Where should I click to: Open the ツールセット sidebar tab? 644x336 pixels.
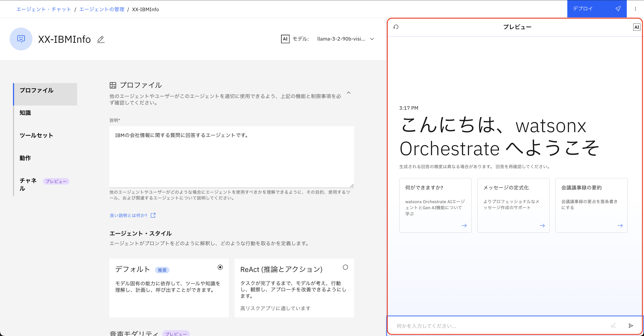[x=36, y=135]
